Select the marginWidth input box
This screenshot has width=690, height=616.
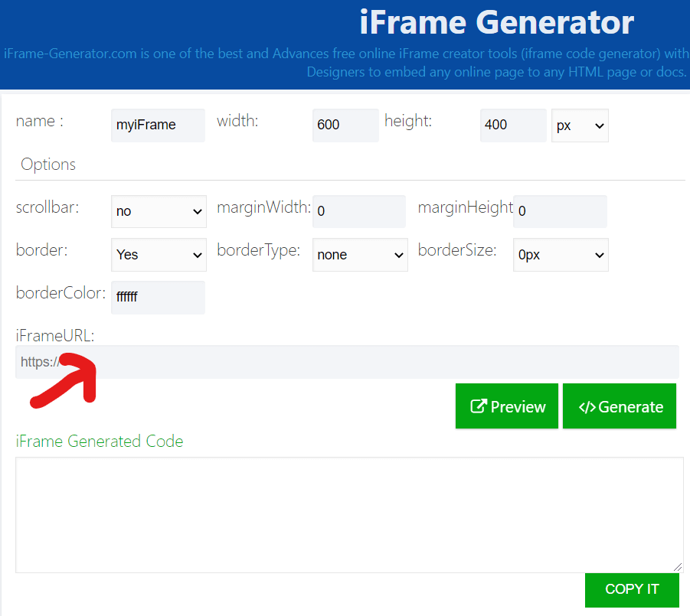pos(358,211)
